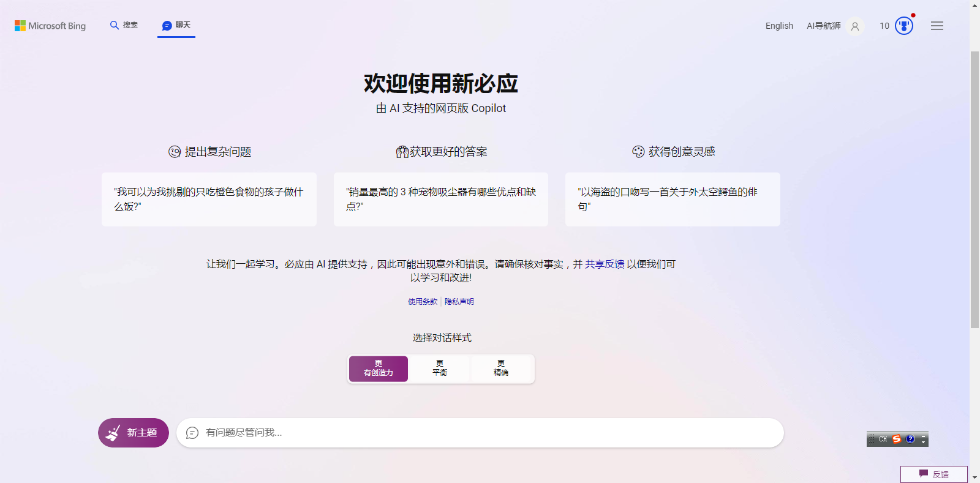
Task: Click the 提出复杂问题 heading icon
Action: (175, 152)
